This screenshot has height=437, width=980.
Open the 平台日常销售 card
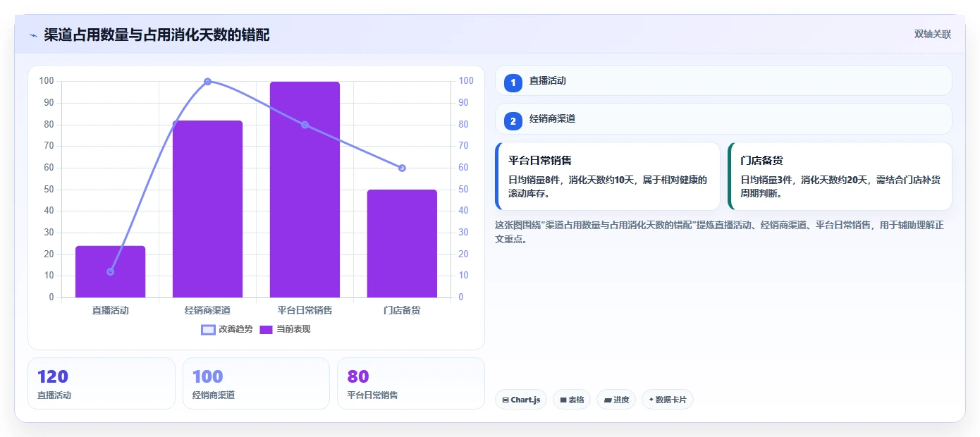tap(608, 176)
